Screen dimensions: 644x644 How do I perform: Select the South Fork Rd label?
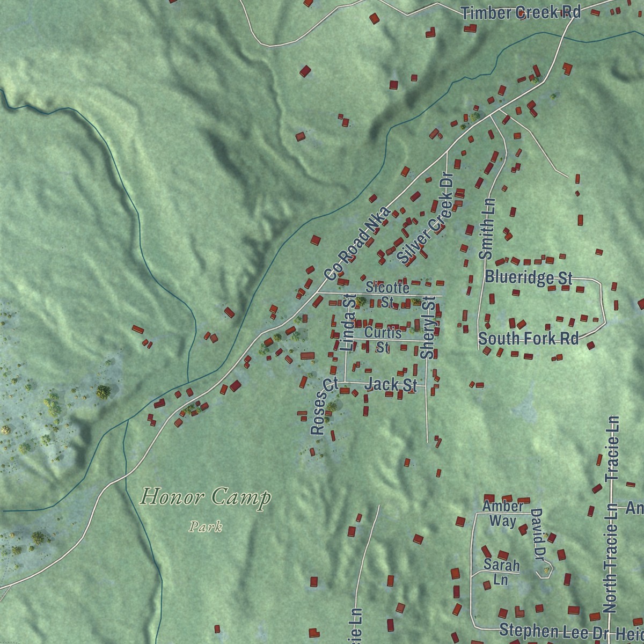click(529, 339)
